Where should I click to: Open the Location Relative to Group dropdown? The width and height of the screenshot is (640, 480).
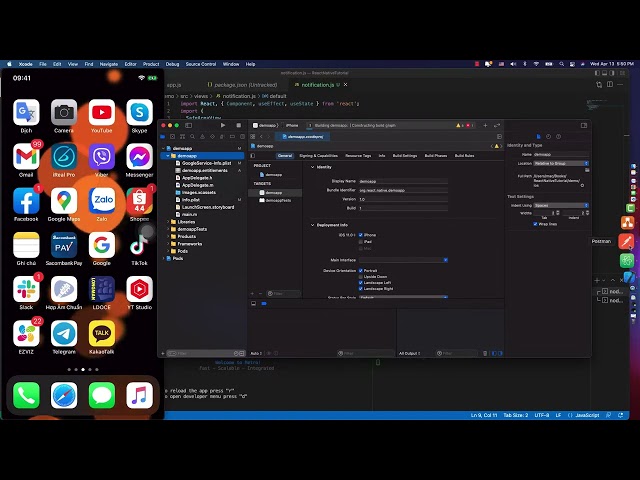click(561, 163)
